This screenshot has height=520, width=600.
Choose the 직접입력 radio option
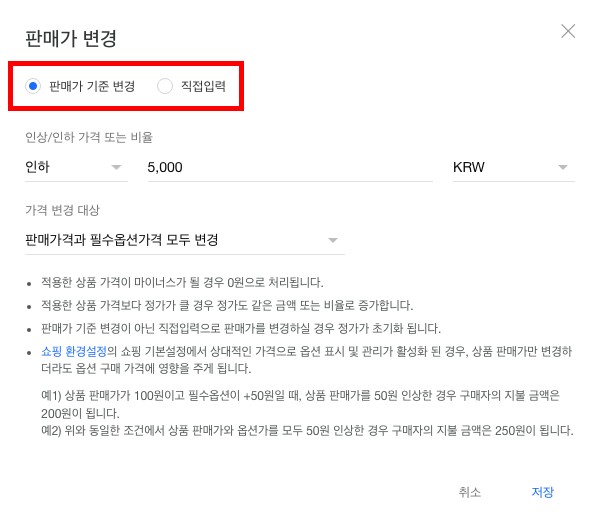[165, 86]
